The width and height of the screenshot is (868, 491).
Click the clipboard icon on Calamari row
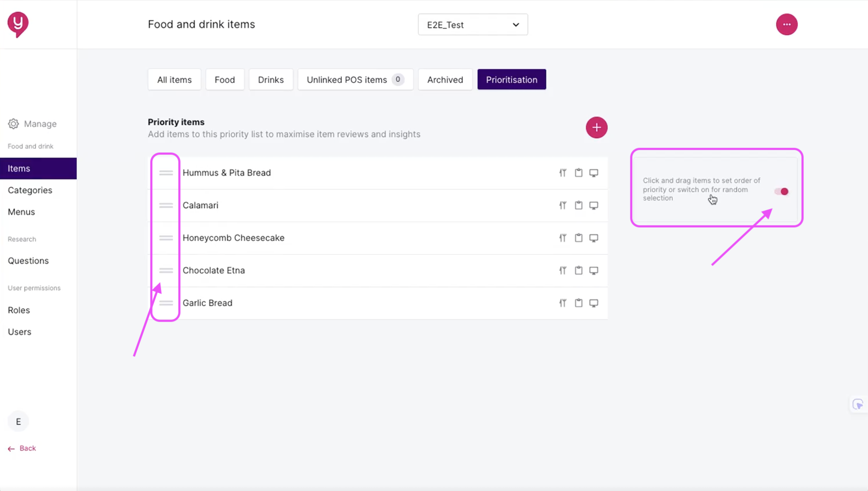click(x=578, y=205)
